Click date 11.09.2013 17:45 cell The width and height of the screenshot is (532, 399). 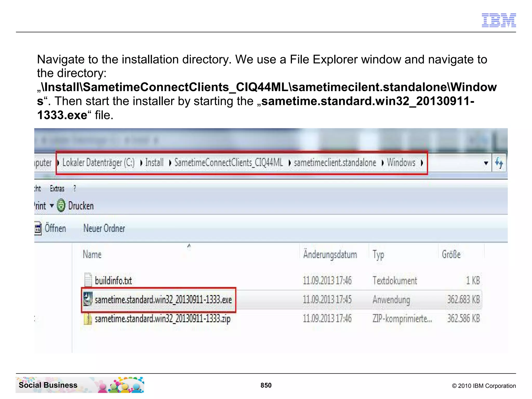(x=327, y=300)
